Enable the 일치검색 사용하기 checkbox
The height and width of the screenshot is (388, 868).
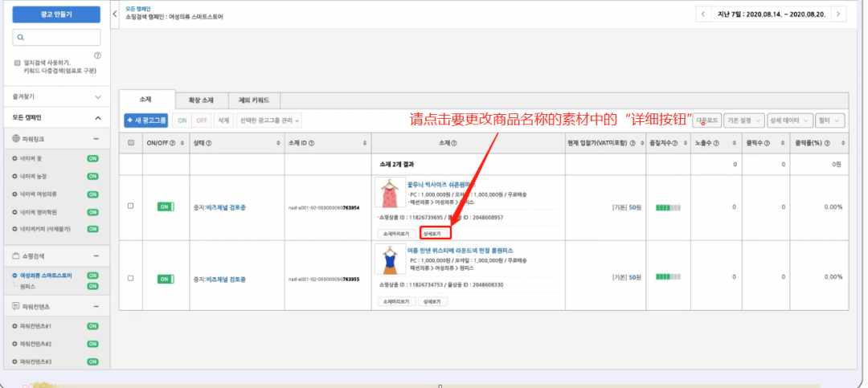(x=17, y=63)
